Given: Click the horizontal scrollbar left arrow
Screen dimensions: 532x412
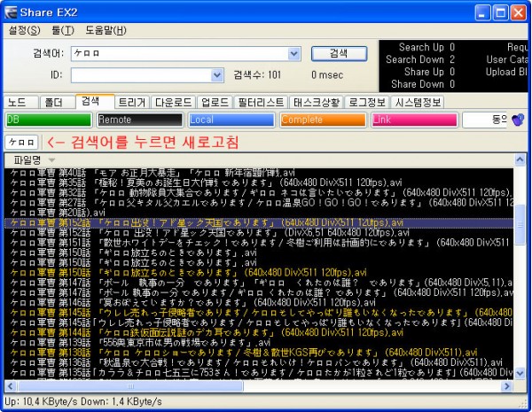Looking at the screenshot, I should click(10, 386).
